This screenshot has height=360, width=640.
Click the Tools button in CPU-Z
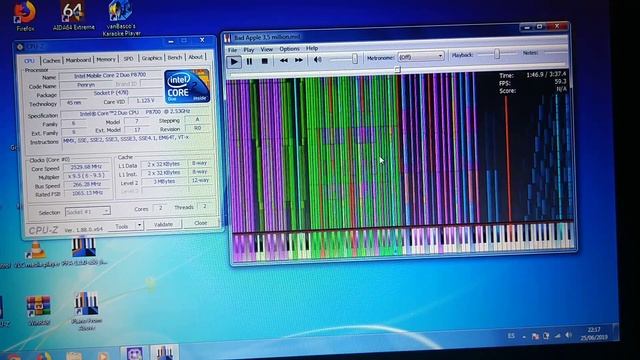122,226
